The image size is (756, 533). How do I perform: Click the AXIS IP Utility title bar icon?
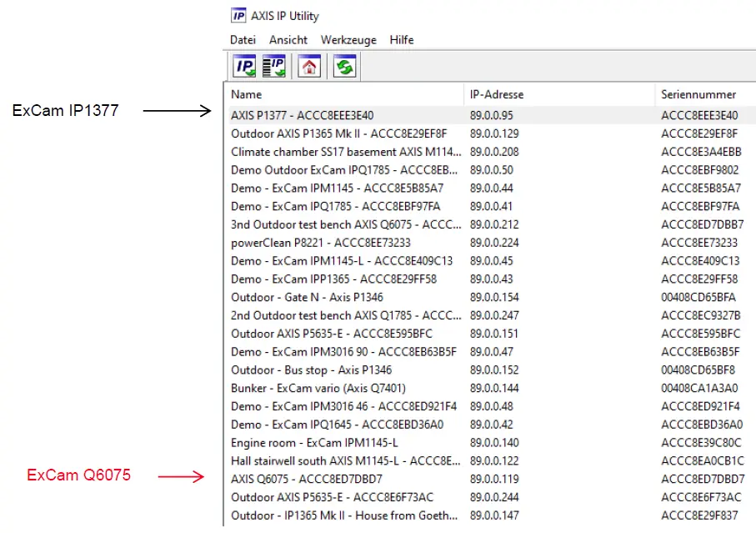238,16
